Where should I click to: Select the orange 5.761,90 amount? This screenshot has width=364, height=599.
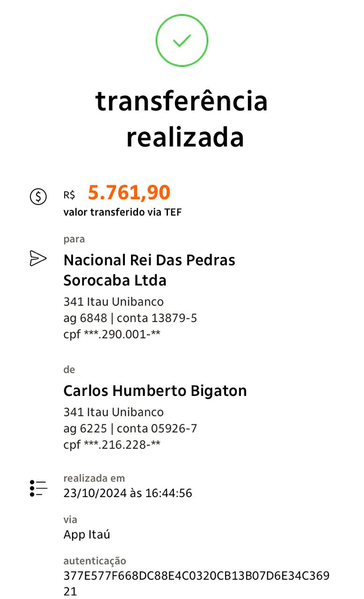click(x=129, y=193)
